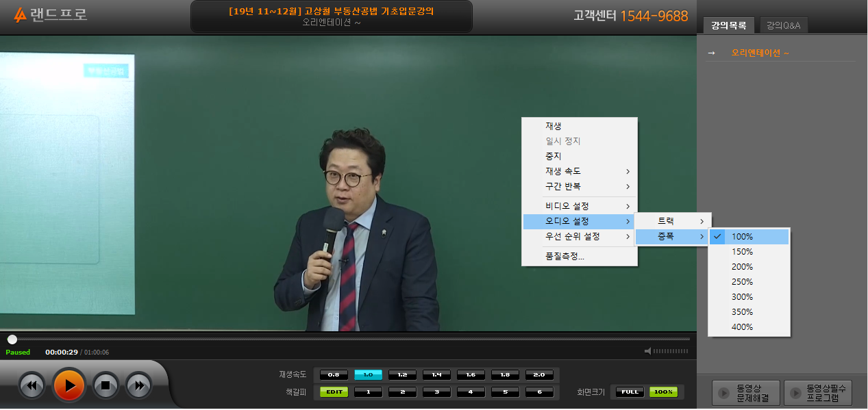
Task: Jump to bookmark 1
Action: click(368, 392)
